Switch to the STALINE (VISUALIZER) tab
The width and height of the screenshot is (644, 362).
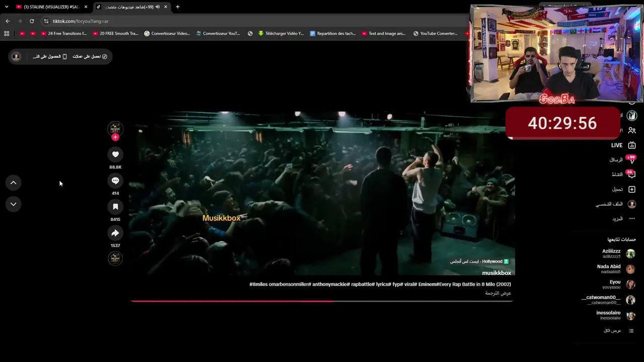51,7
